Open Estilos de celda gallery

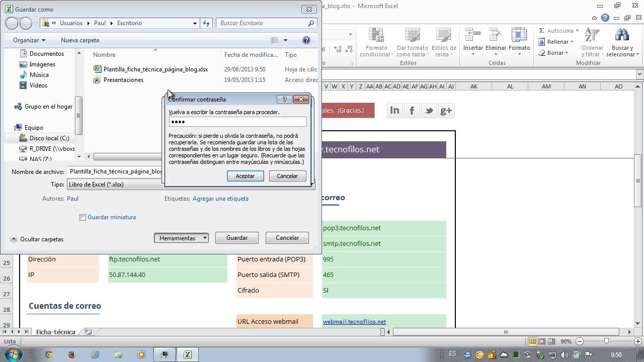pos(444,42)
